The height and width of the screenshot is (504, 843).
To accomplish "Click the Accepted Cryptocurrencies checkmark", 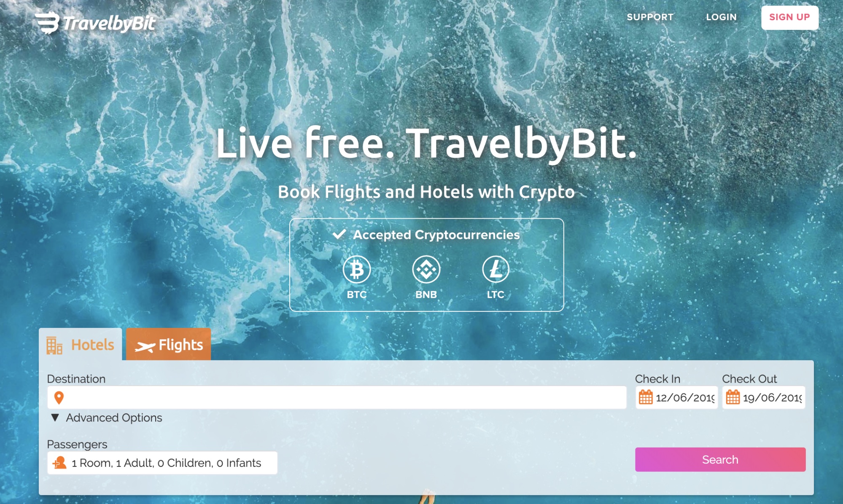I will point(339,234).
